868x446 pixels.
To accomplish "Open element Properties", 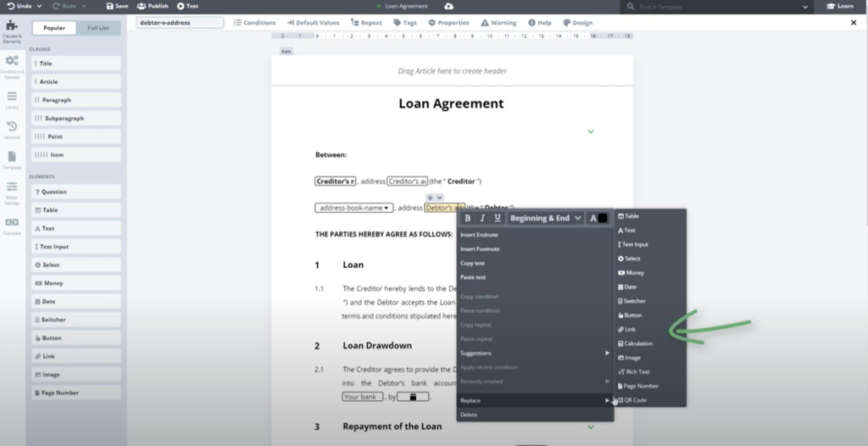I will (448, 23).
